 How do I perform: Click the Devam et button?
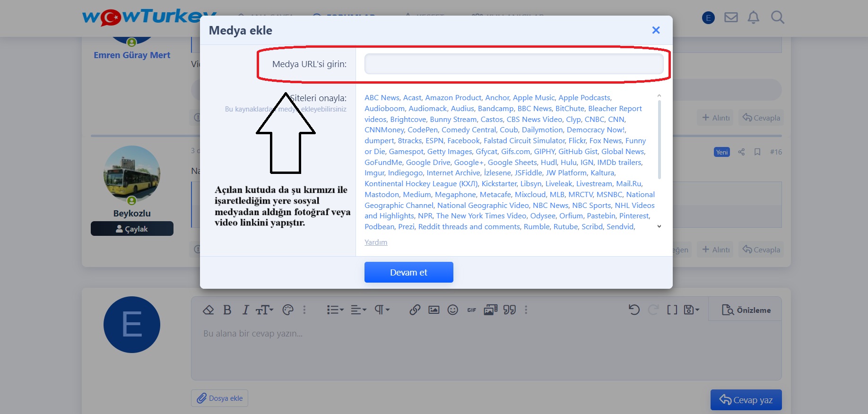408,272
